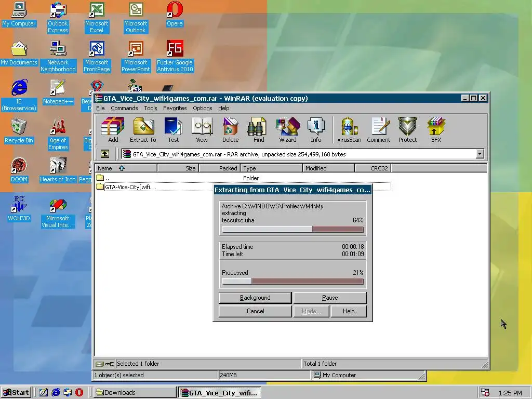
Task: Click Help in the extraction dialog
Action: 349,311
